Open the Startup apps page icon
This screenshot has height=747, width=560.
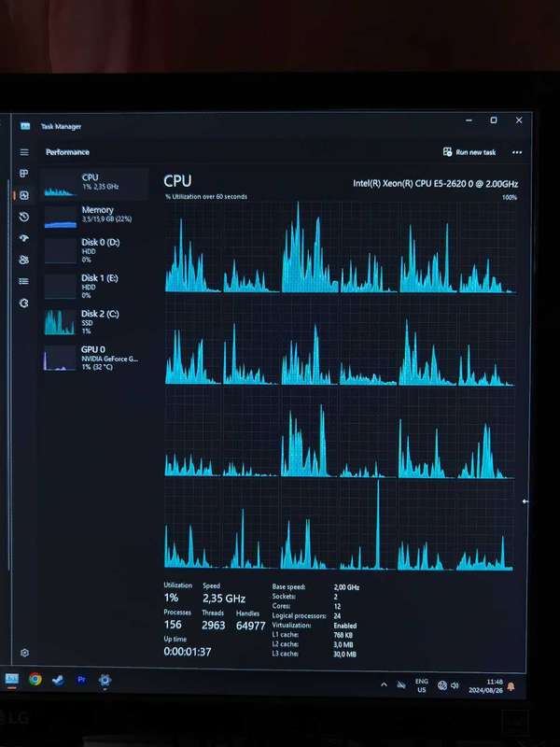point(24,238)
